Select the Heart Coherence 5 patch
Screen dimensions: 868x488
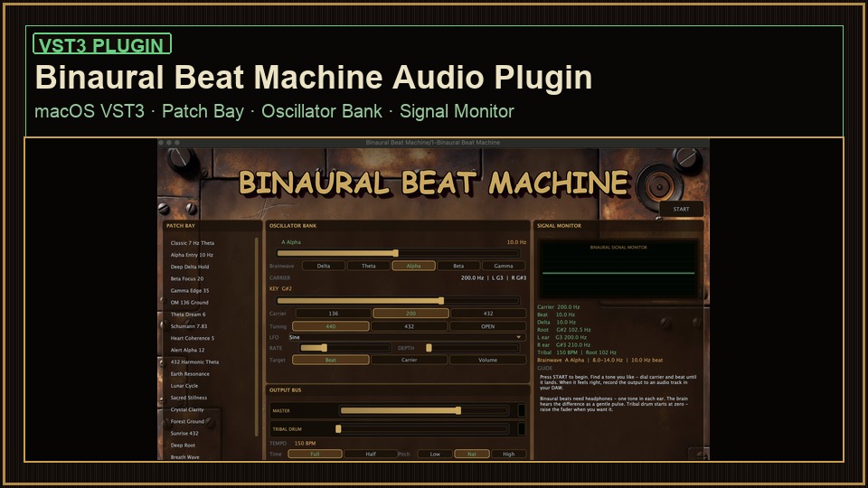pyautogui.click(x=192, y=338)
